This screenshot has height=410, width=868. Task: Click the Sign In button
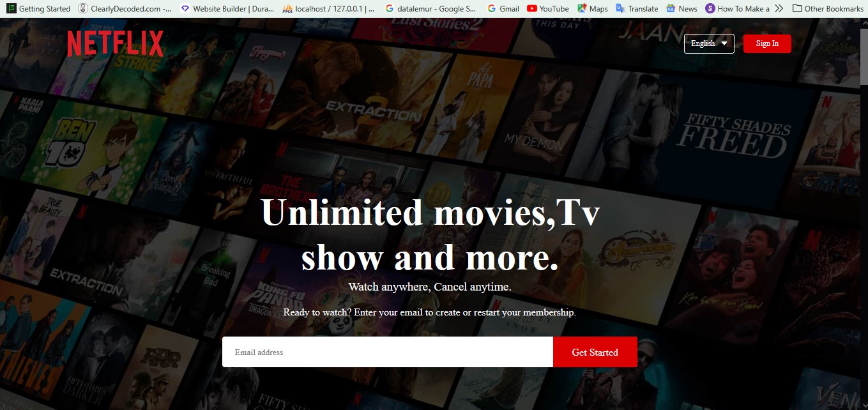(767, 43)
